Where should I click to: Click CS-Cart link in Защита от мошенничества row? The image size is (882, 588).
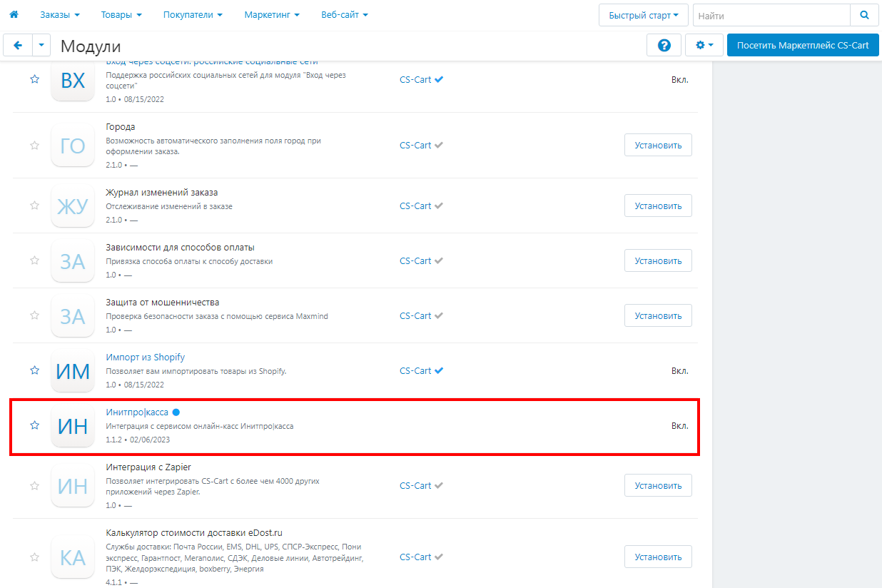pyautogui.click(x=415, y=315)
